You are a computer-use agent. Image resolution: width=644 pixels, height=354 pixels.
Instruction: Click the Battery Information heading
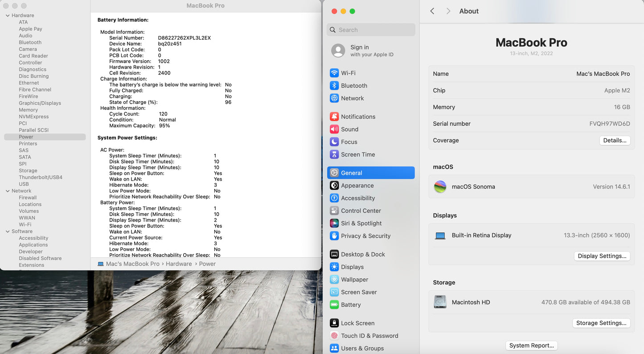click(x=123, y=20)
